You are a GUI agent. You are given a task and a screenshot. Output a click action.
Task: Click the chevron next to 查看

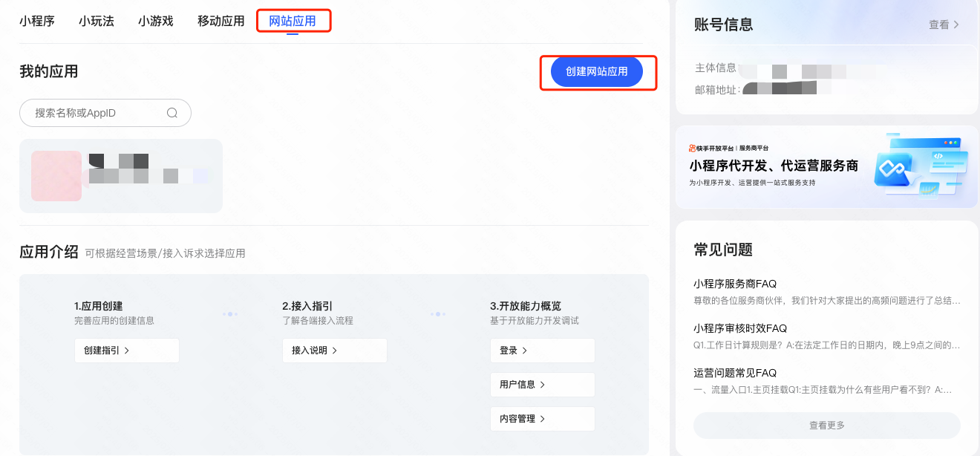[x=956, y=25]
